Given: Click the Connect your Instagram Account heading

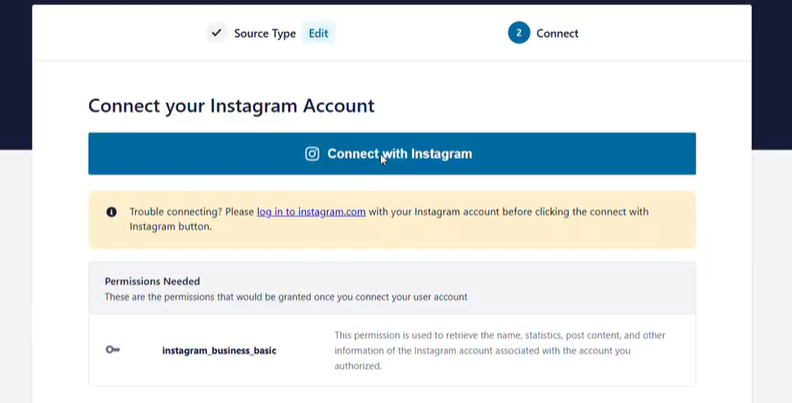Looking at the screenshot, I should (x=231, y=105).
